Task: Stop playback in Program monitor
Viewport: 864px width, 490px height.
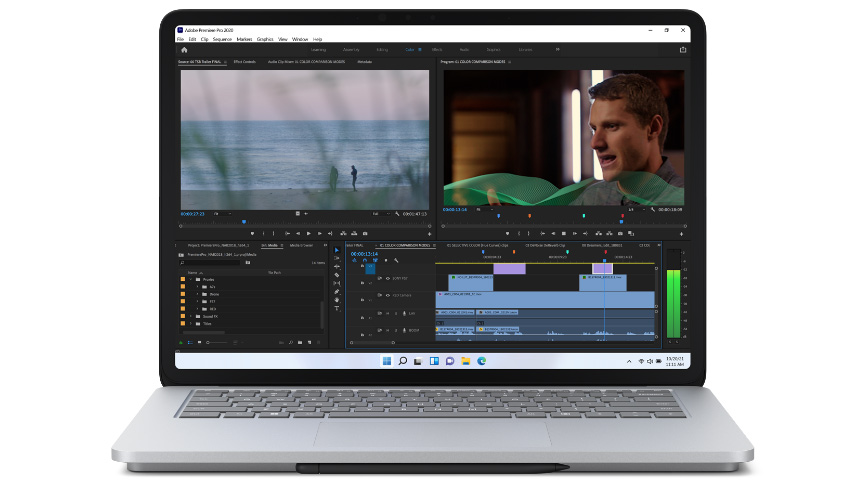Action: click(x=564, y=234)
